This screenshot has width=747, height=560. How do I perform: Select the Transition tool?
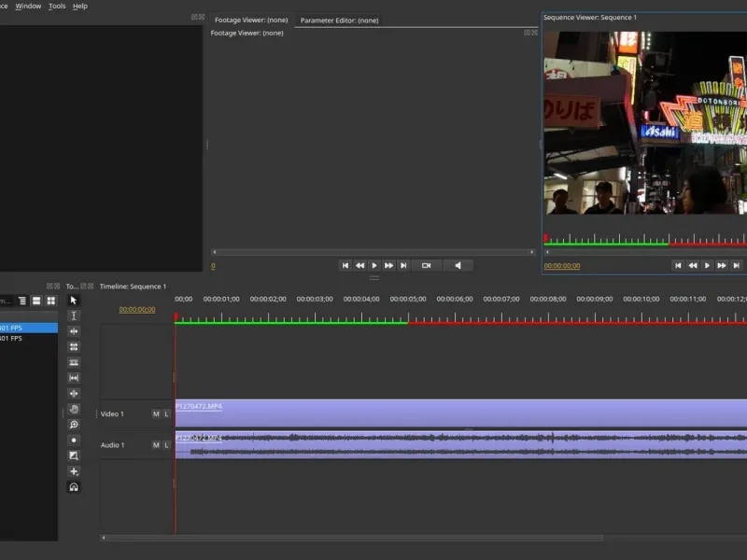[74, 455]
